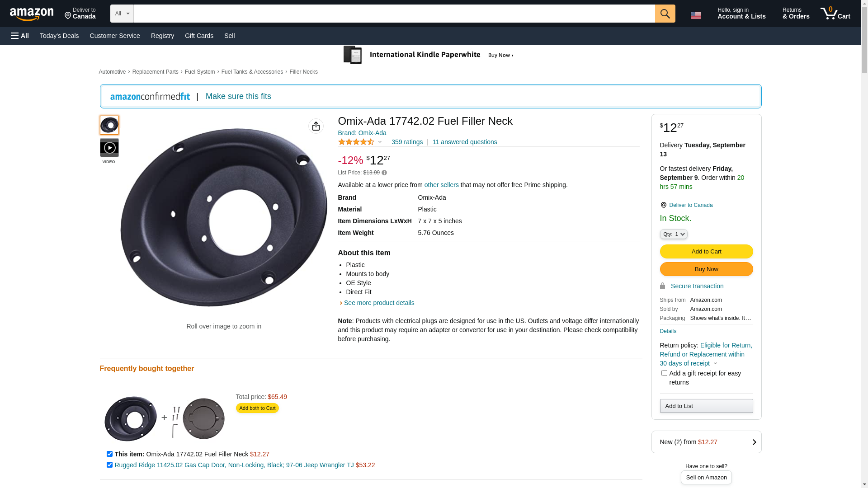
Task: Open the 11 answered questions link
Action: pos(464,142)
